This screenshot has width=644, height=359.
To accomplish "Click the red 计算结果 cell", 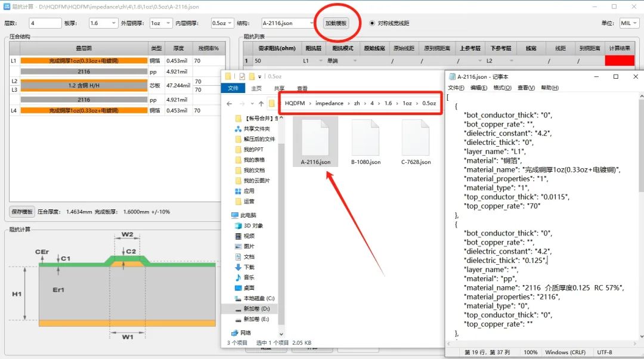I will click(620, 61).
